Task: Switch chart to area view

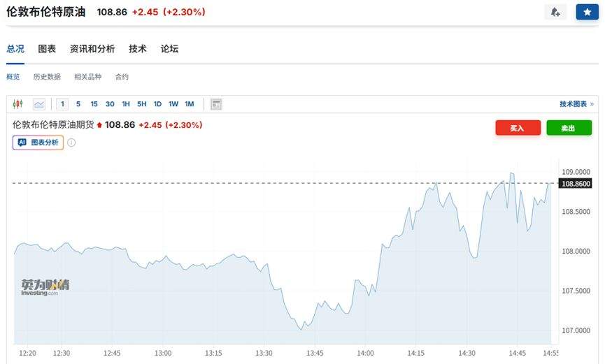Action: [39, 104]
